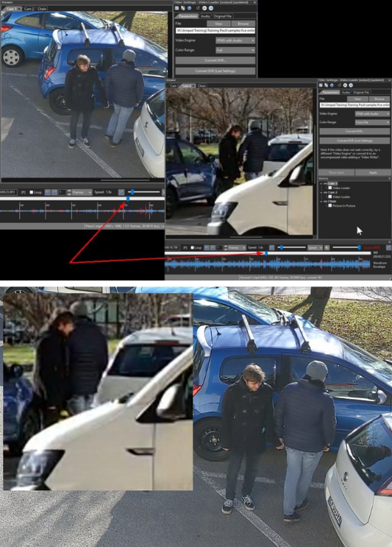This screenshot has height=547, width=392.
Task: Click the icon right of Speed 1.0x in Ground-1 player
Action: (x=272, y=247)
